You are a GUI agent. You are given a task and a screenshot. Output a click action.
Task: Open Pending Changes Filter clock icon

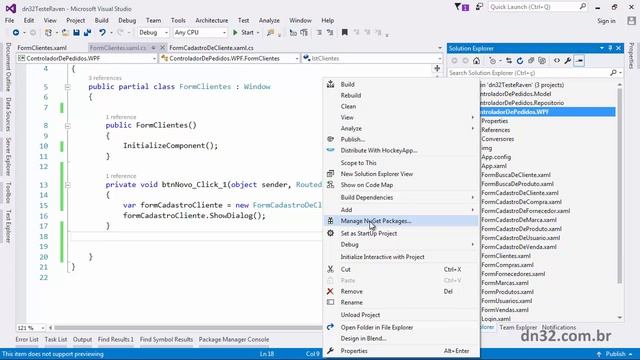click(493, 61)
